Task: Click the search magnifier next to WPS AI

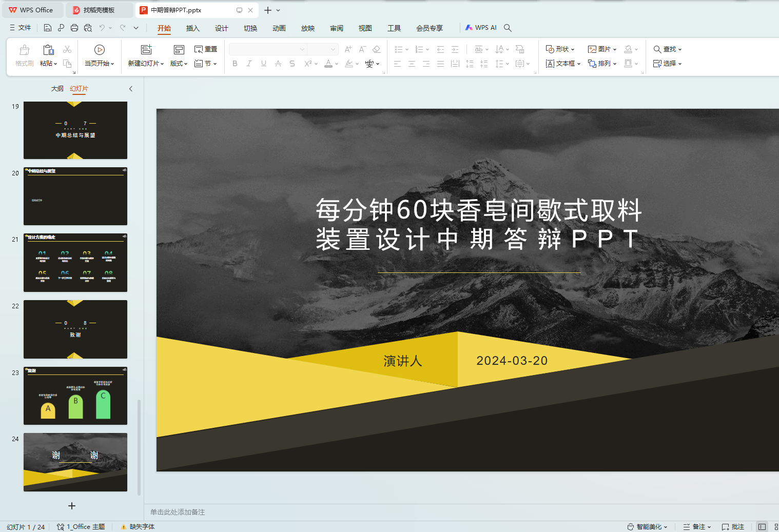Action: coord(508,28)
